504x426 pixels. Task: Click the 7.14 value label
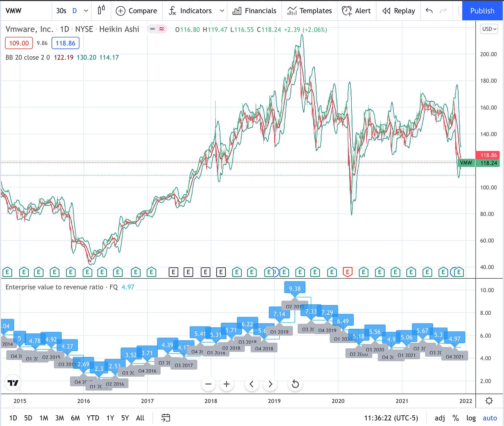(x=279, y=314)
